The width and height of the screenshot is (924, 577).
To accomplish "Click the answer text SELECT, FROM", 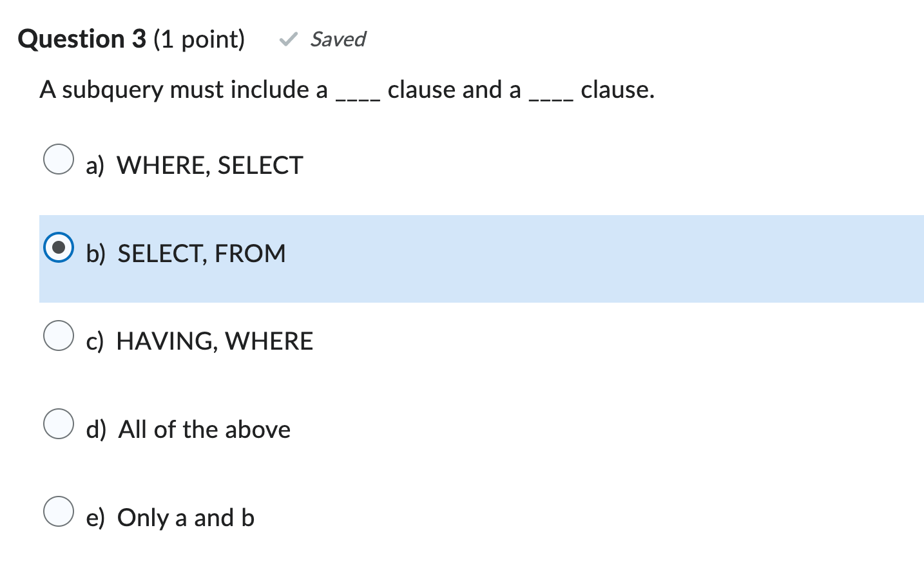I will (201, 253).
